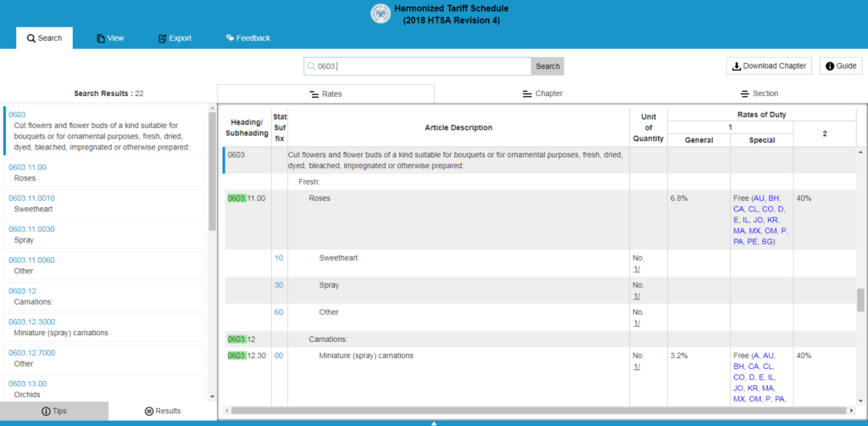Click the Heading/Subheading column header
The height and width of the screenshot is (426, 868).
pos(247,128)
